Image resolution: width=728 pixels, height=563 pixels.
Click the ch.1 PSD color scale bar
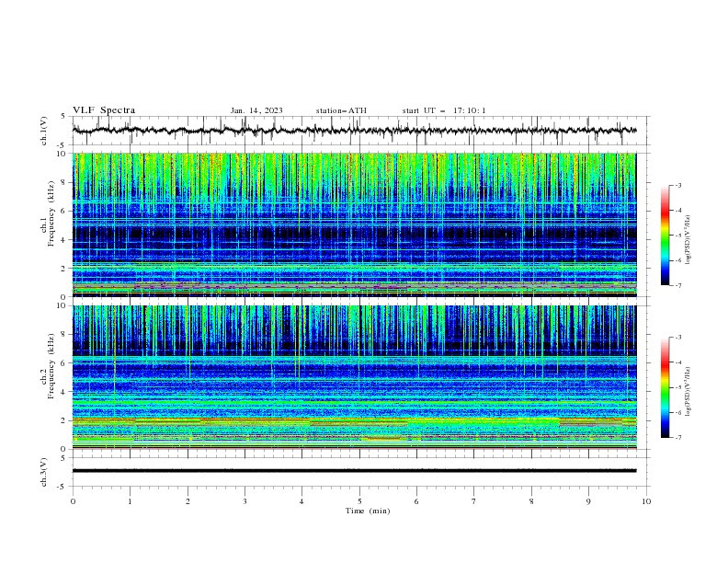tap(665, 236)
